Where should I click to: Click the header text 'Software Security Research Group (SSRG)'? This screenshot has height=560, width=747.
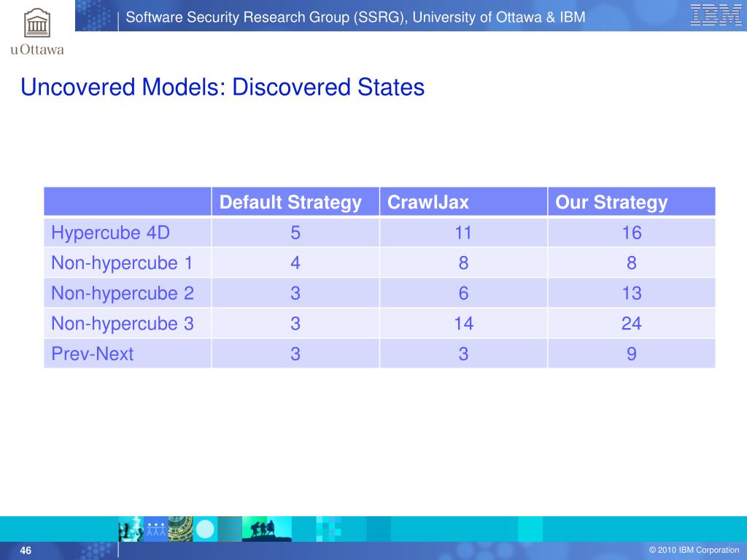click(267, 17)
